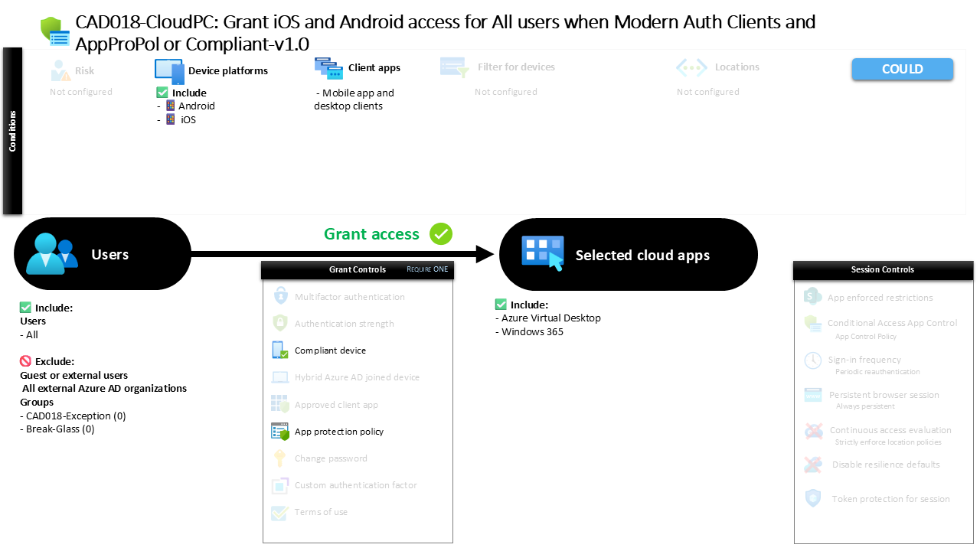
Task: Open the Session Controls panel header
Action: click(883, 269)
